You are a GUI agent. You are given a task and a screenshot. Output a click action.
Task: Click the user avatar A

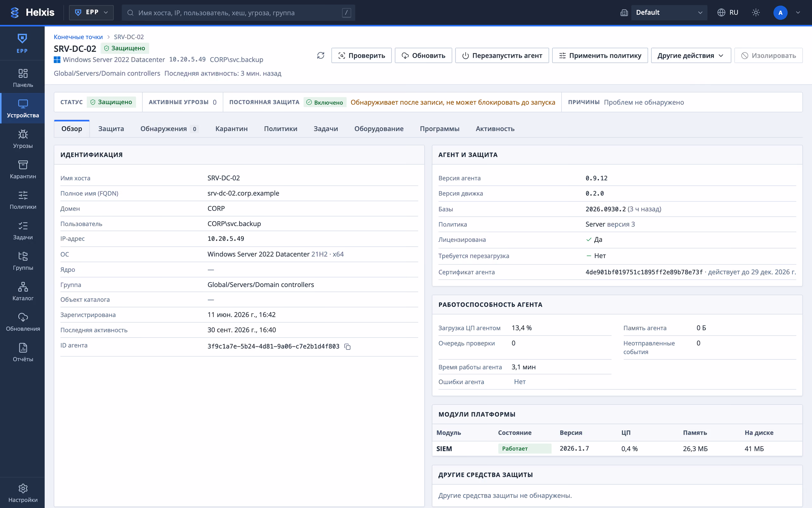781,12
